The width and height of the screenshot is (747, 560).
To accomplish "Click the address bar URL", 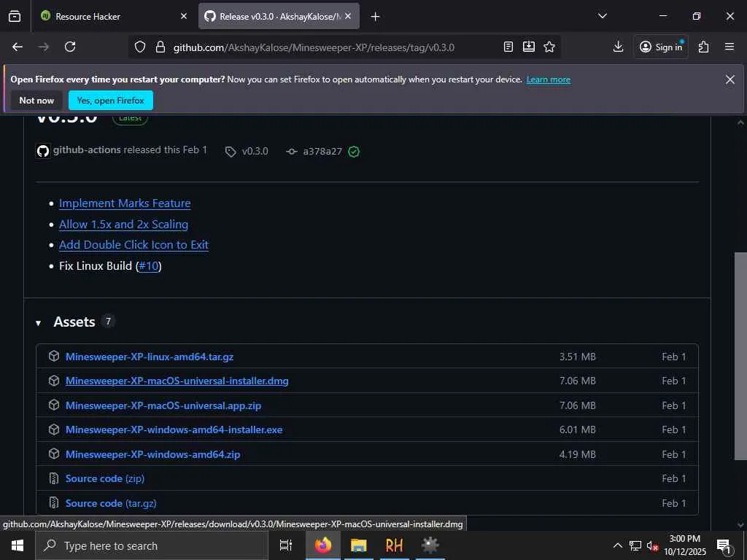I will pyautogui.click(x=314, y=47).
